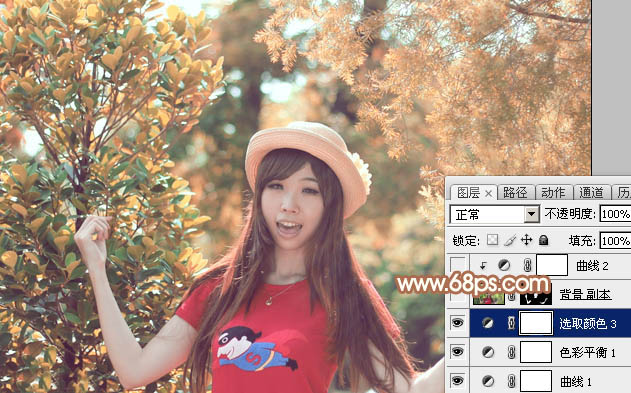Select 背景 副本 layer image thumbnail
This screenshot has width=631, height=393.
point(489,297)
